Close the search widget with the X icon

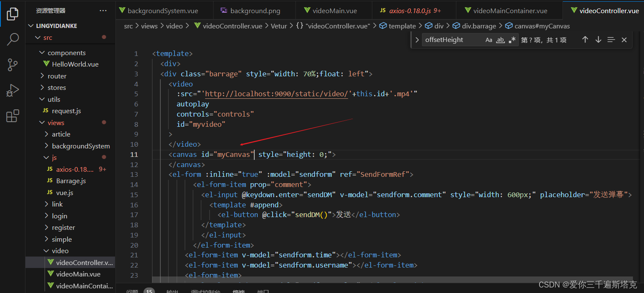pos(624,39)
